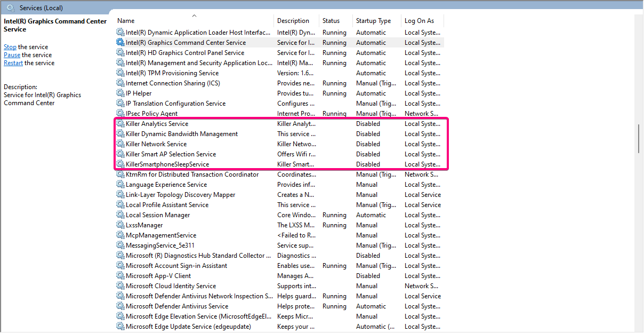This screenshot has height=333, width=644.
Task: Select the Killer Dynamic Bandwidth Management service
Action: [181, 134]
